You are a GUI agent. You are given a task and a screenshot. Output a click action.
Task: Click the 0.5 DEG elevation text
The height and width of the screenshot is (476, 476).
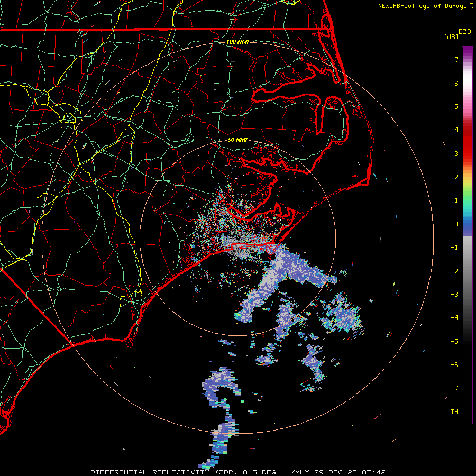260,472
